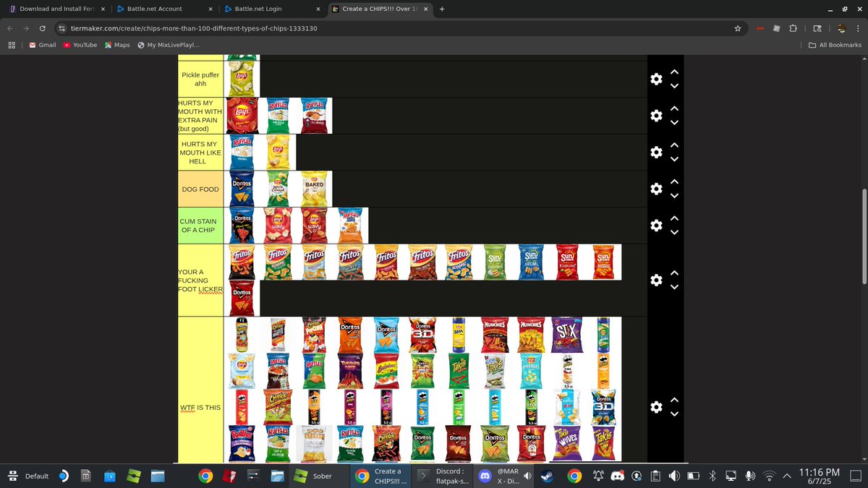Move DOG FOOD tier down with arrow

(x=674, y=196)
